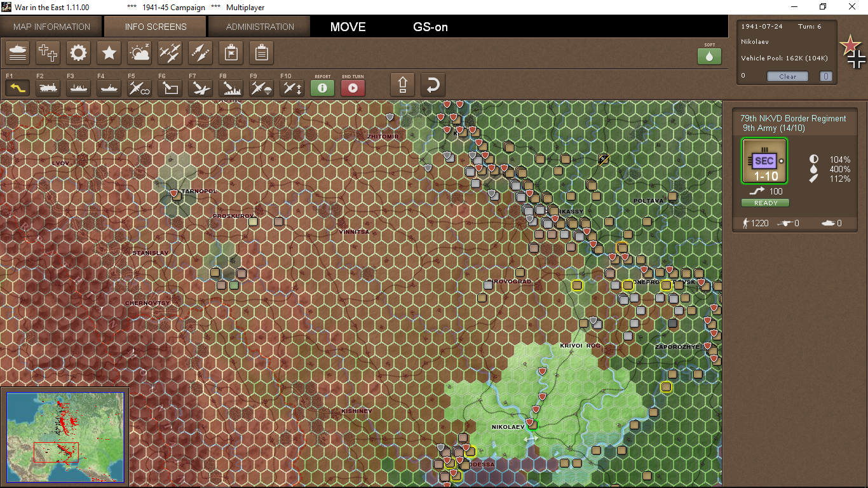
Task: Click the CHERNOVTSY city label
Action: 147,303
